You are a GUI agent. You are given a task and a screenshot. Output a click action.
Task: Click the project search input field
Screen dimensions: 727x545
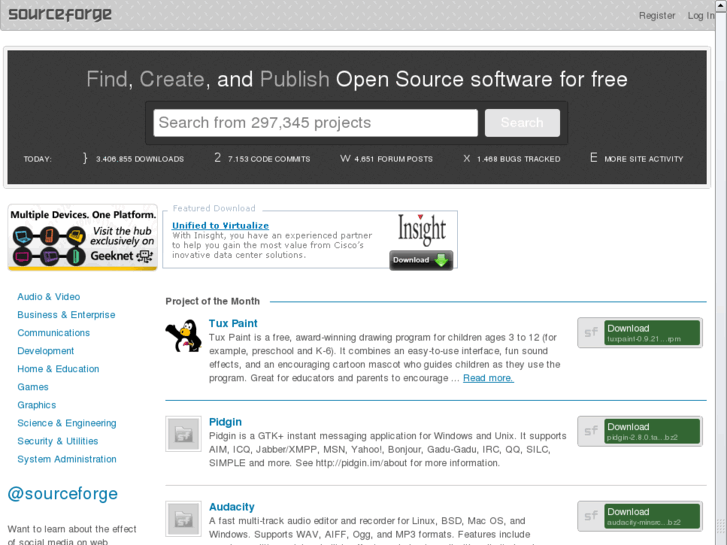click(315, 123)
